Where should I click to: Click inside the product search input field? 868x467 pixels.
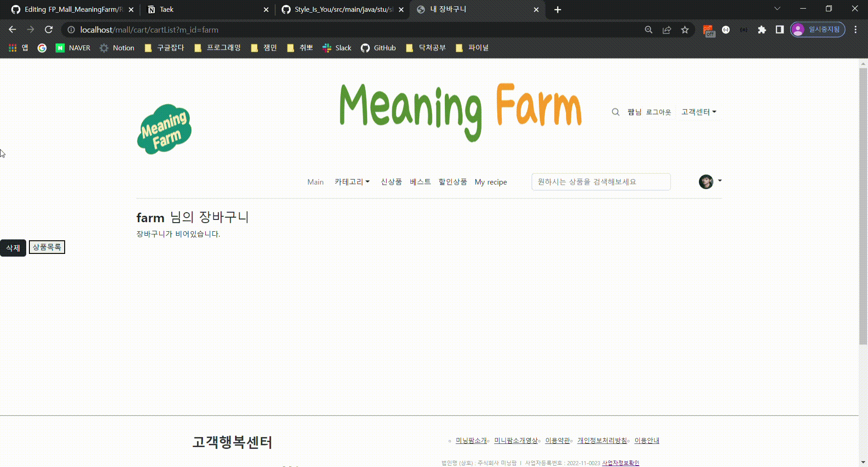600,181
